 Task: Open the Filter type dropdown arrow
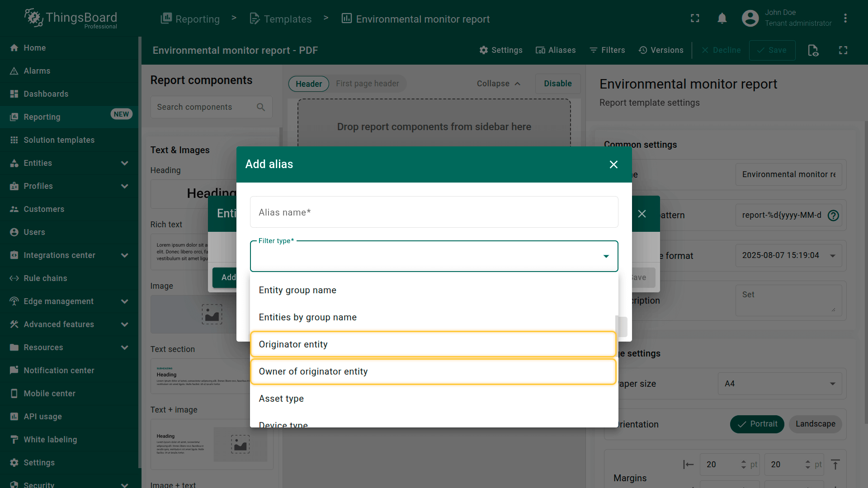pos(606,256)
